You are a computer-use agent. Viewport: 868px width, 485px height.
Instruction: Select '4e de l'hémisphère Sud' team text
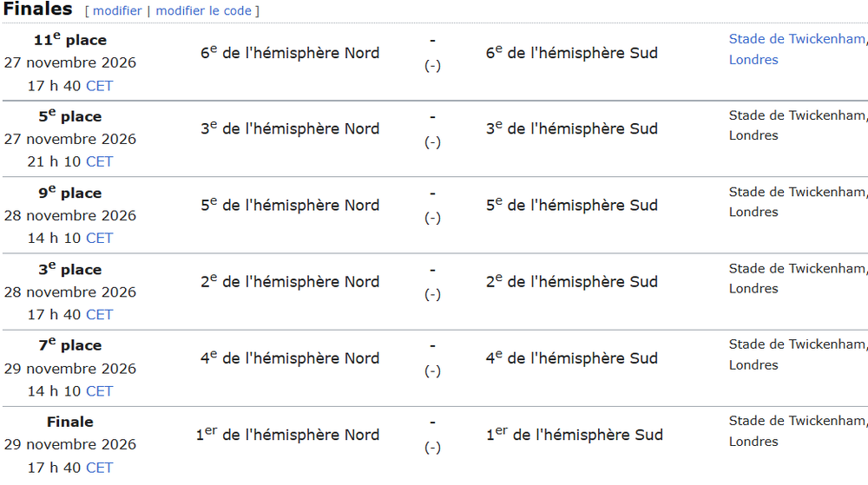point(572,357)
